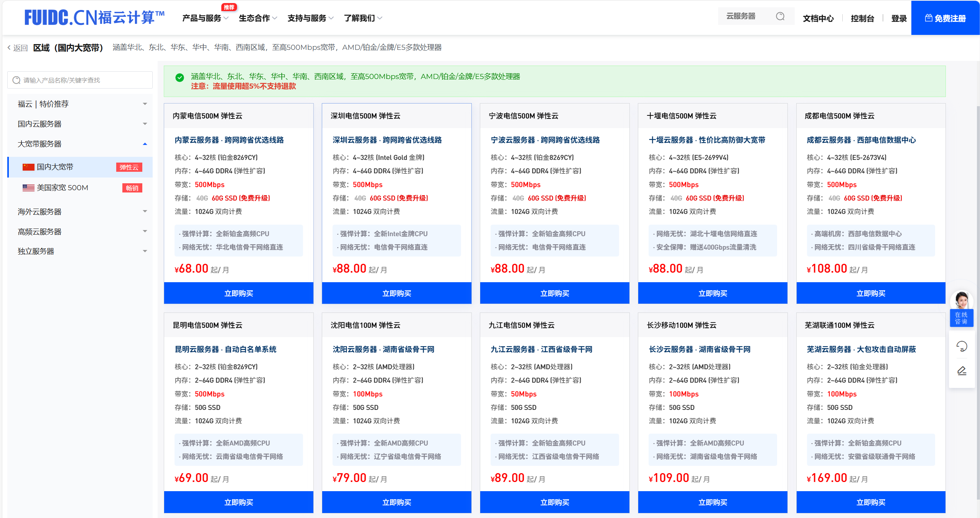The image size is (980, 518).
Task: Click the 免费注册 button
Action: point(945,18)
